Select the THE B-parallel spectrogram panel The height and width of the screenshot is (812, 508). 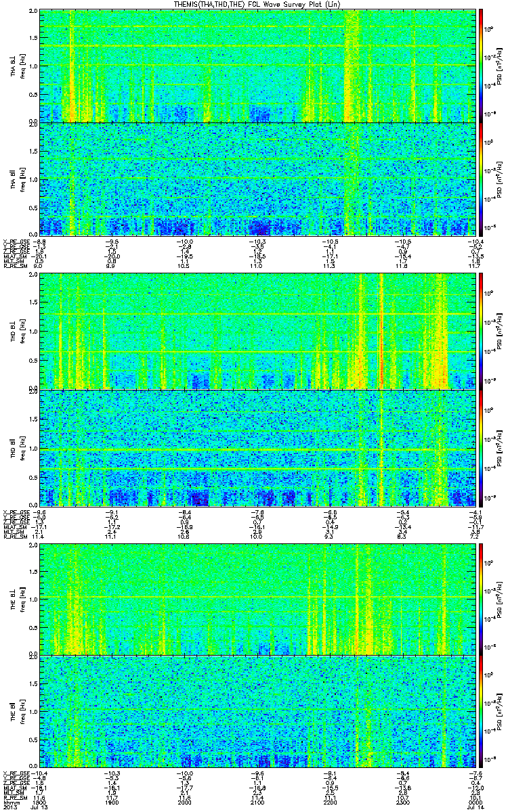point(257,712)
